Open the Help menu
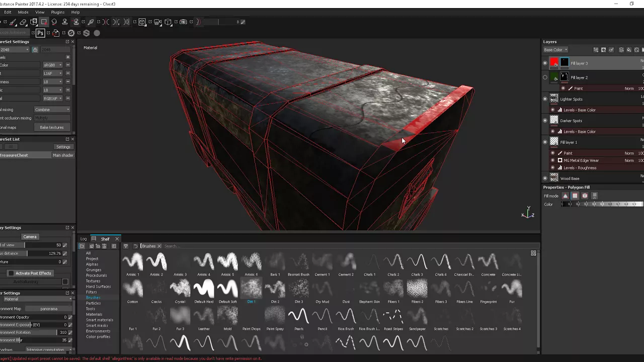This screenshot has width=644, height=362. (x=75, y=12)
